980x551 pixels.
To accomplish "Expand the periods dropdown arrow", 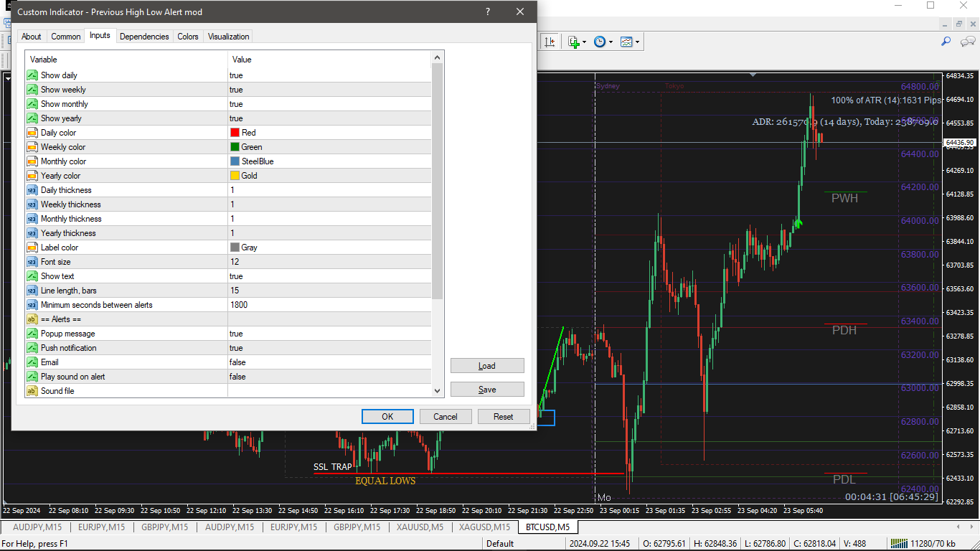I will [x=611, y=42].
